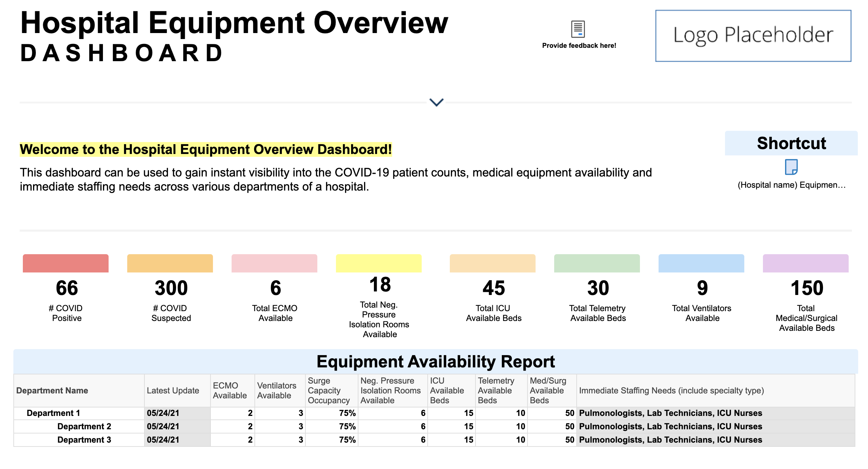The image size is (868, 469).
Task: Click the Department Name column header
Action: pos(52,391)
